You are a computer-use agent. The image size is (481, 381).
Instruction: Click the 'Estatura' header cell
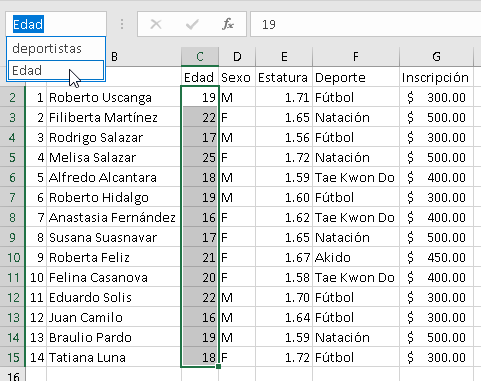point(284,77)
